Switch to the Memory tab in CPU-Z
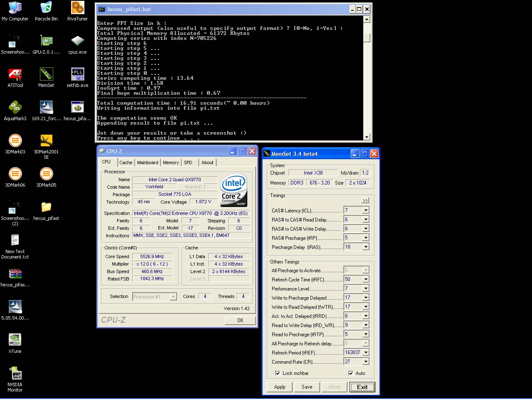This screenshot has height=399, width=532. coord(171,163)
